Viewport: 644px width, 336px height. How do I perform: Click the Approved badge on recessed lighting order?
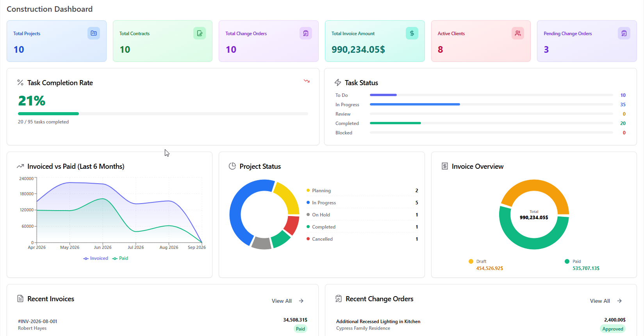tap(613, 329)
